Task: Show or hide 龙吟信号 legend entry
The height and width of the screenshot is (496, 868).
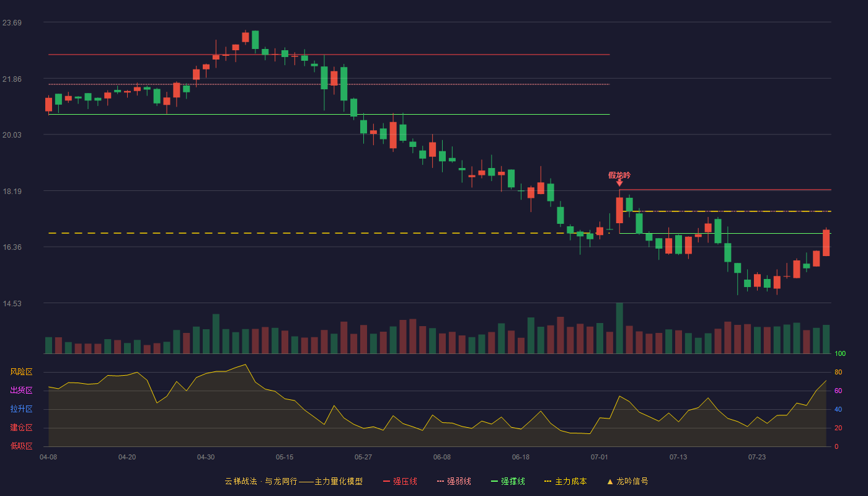Action: [627, 481]
